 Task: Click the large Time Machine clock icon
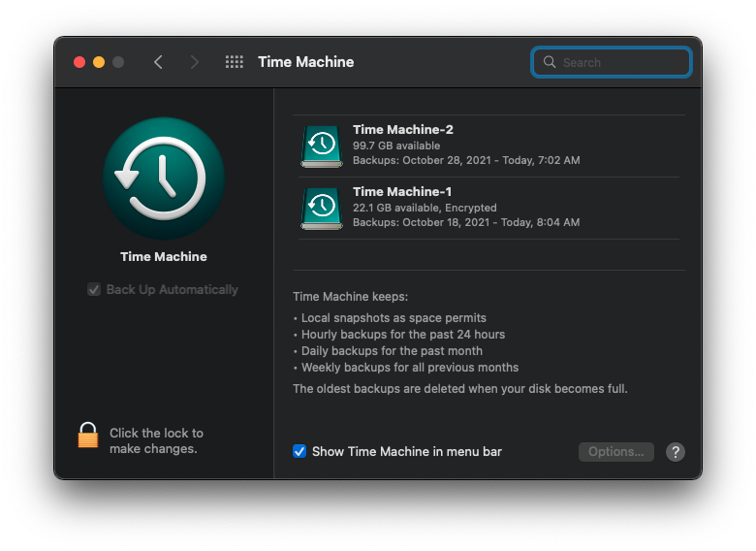pyautogui.click(x=164, y=178)
